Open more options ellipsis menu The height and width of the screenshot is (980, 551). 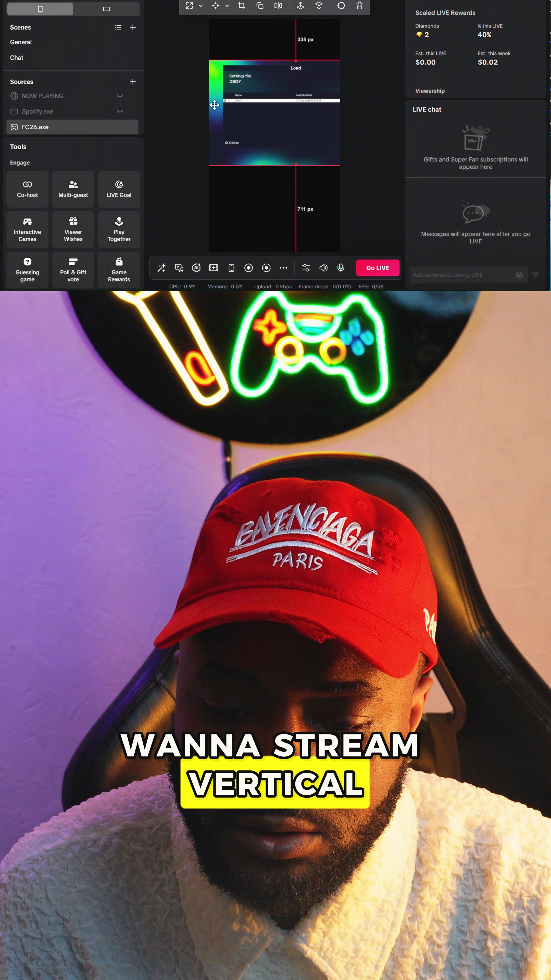pos(283,268)
